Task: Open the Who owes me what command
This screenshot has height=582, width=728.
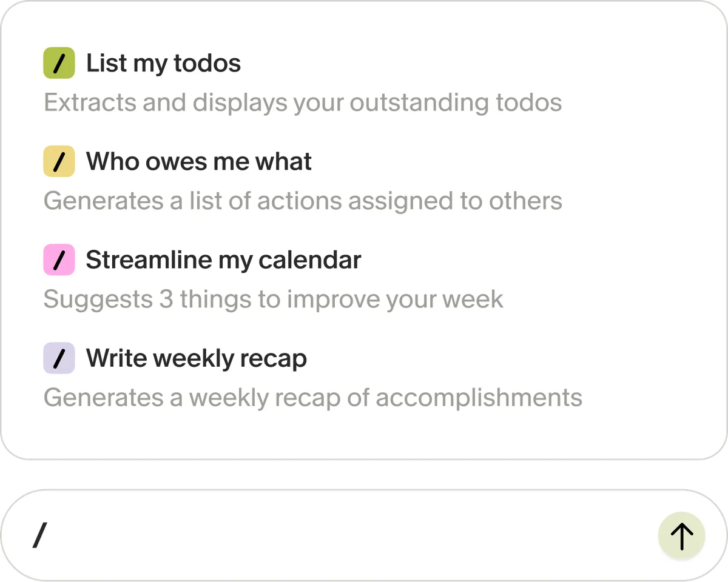Action: [198, 161]
